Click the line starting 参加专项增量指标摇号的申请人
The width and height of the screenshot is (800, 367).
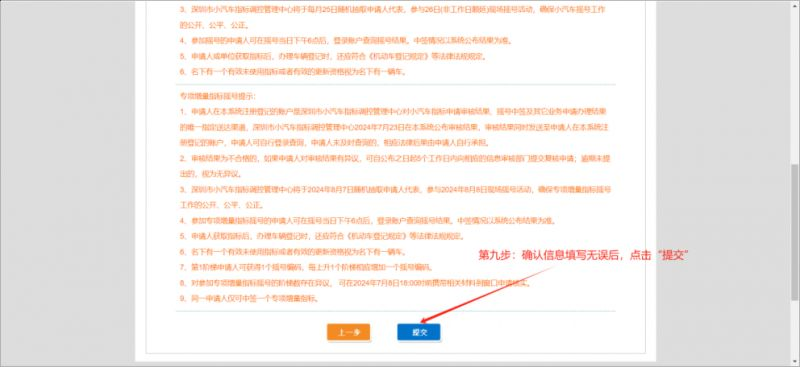tap(367, 221)
